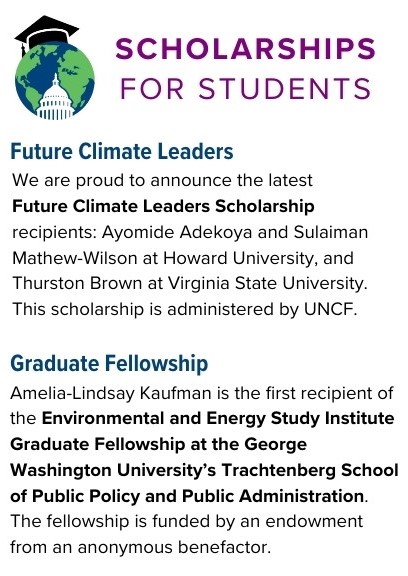Click the anonymous benefactor sentence ending
Image resolution: width=408 pixels, height=576 pixels.
(x=140, y=547)
